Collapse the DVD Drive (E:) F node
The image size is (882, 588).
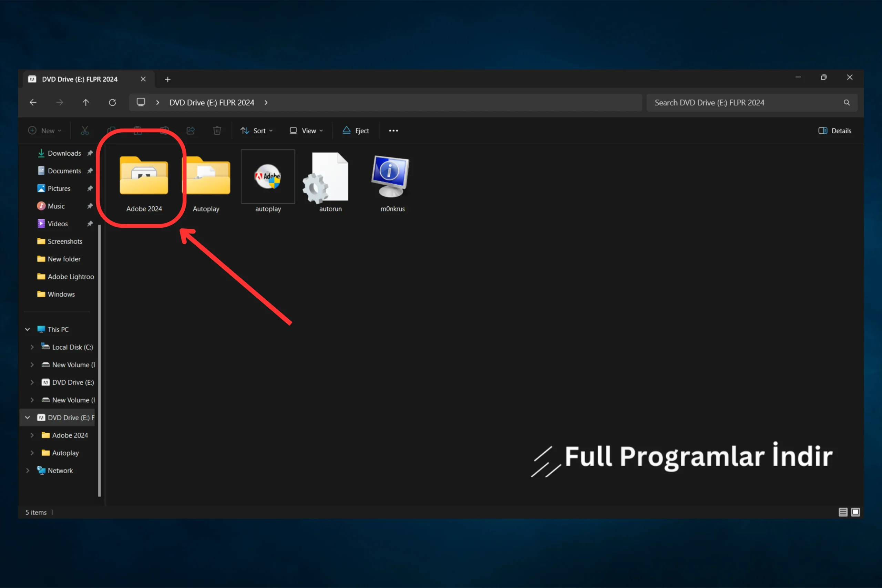click(x=27, y=417)
